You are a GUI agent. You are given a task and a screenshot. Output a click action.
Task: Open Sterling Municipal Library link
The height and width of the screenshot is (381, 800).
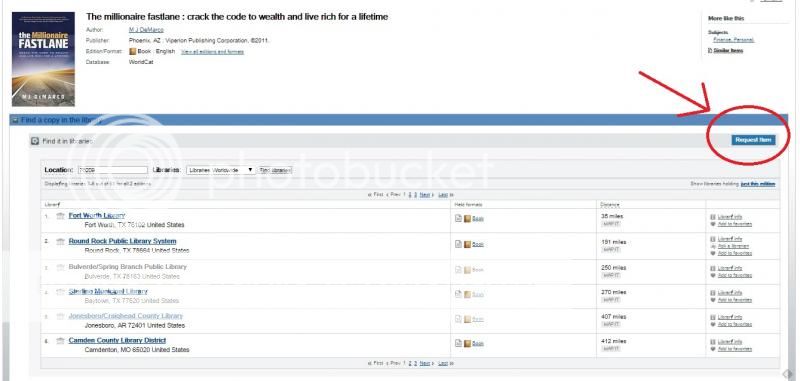pyautogui.click(x=108, y=291)
